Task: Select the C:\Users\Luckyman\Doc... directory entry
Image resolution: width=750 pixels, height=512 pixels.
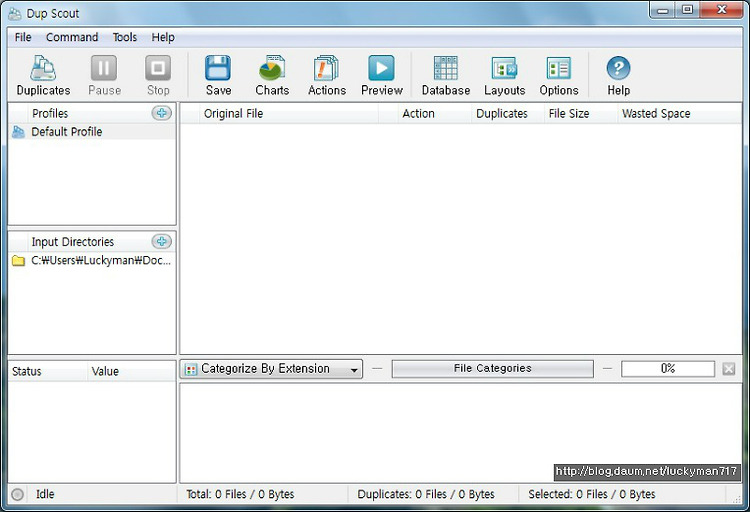Action: click(x=92, y=261)
